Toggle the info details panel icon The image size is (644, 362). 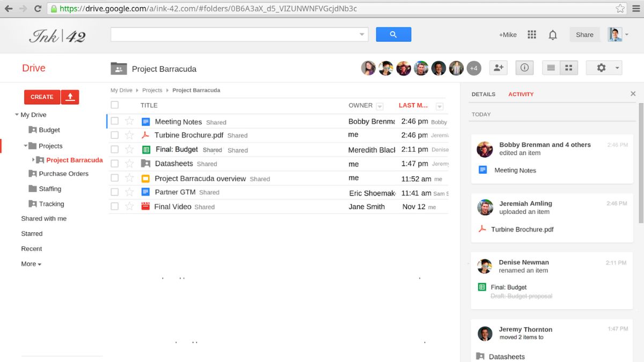coord(524,68)
